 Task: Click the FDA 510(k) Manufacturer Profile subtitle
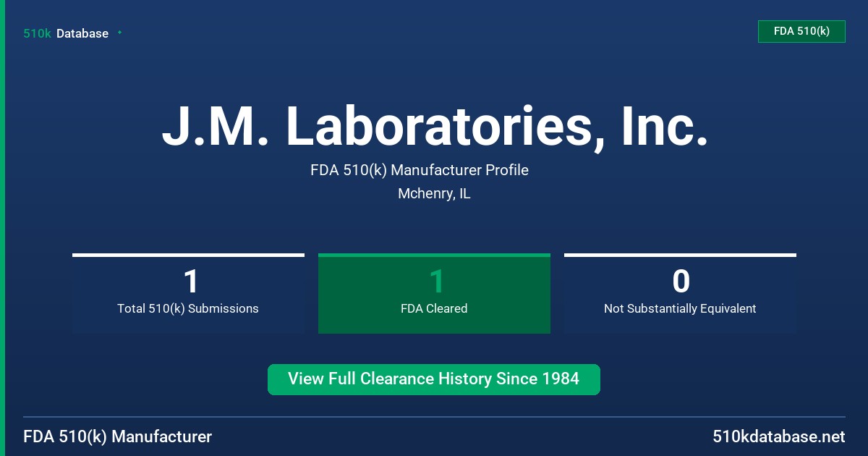[420, 170]
